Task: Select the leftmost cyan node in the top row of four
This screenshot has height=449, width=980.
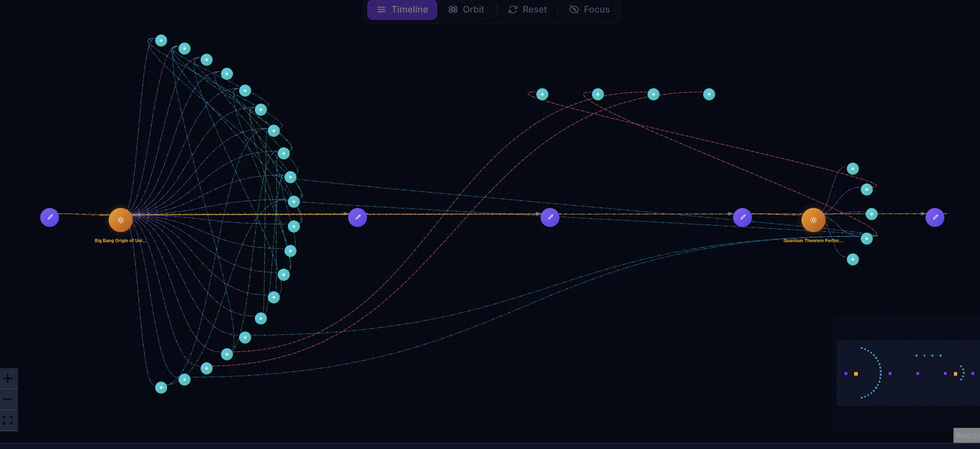Action: pos(542,94)
